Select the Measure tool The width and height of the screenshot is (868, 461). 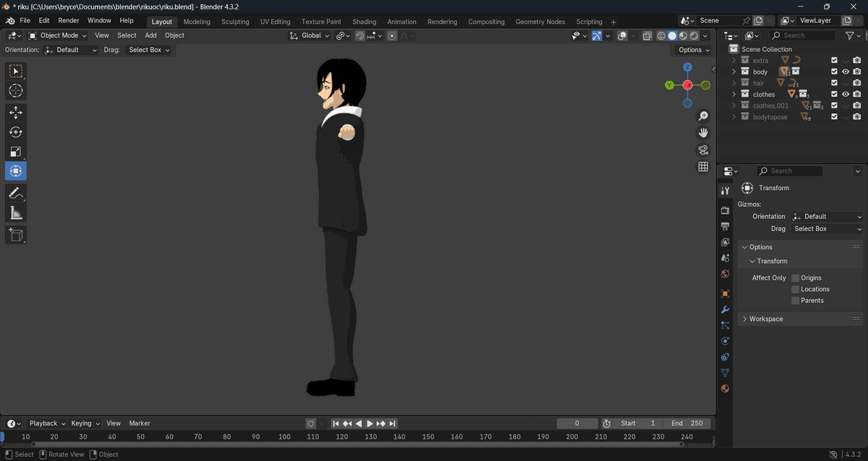click(16, 212)
